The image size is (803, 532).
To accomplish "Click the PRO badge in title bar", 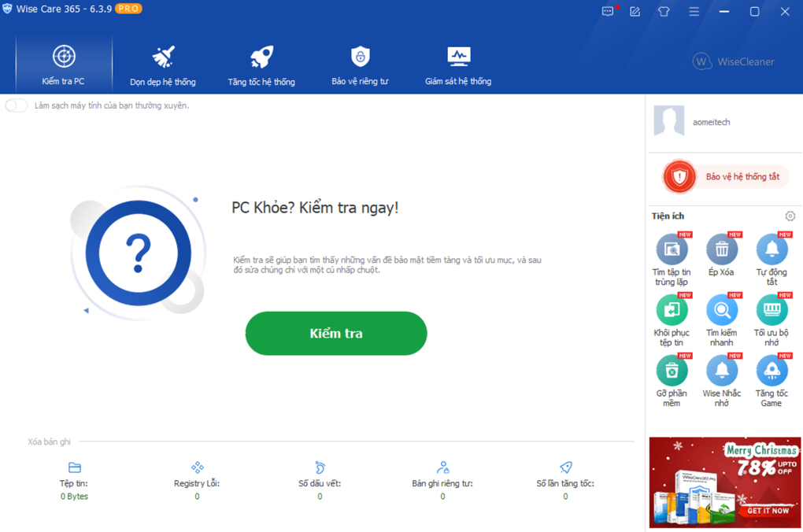I will 128,9.
